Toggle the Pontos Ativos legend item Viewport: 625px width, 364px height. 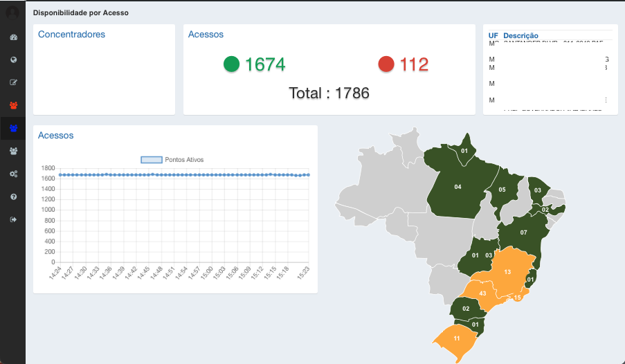coord(172,160)
